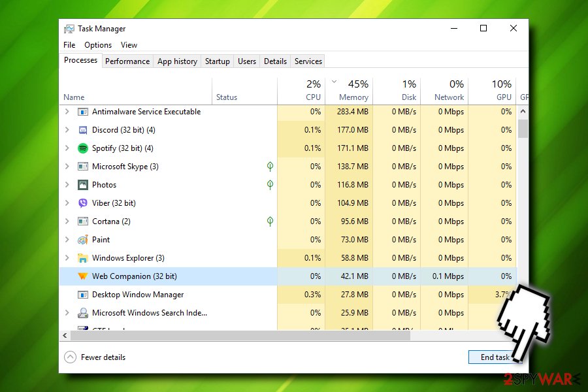Screen dimensions: 588x392
Task: Collapse view using Fewer details arrow icon
Action: 70,357
